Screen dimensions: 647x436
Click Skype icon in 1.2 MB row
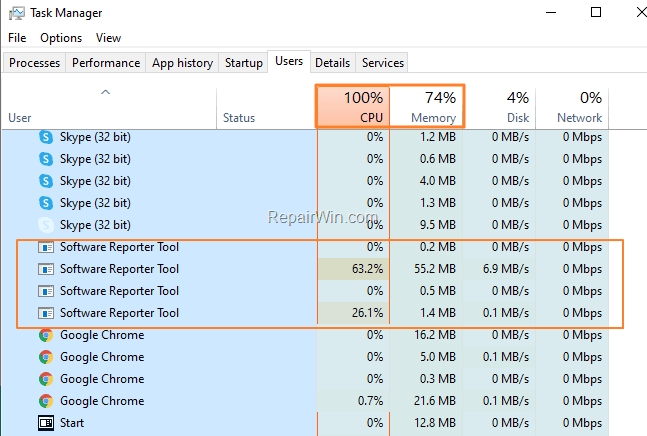tap(46, 137)
